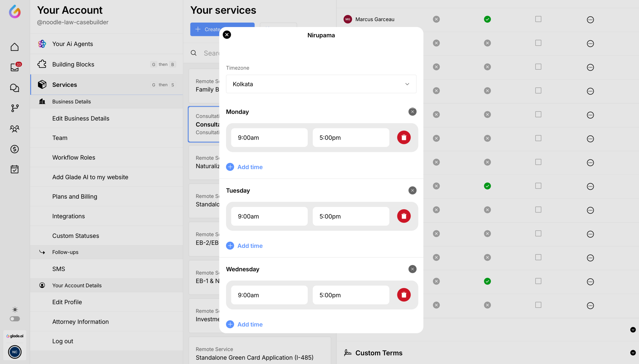Remove Tuesday availability with x button
Viewport: 639px width, 364px height.
(x=412, y=190)
